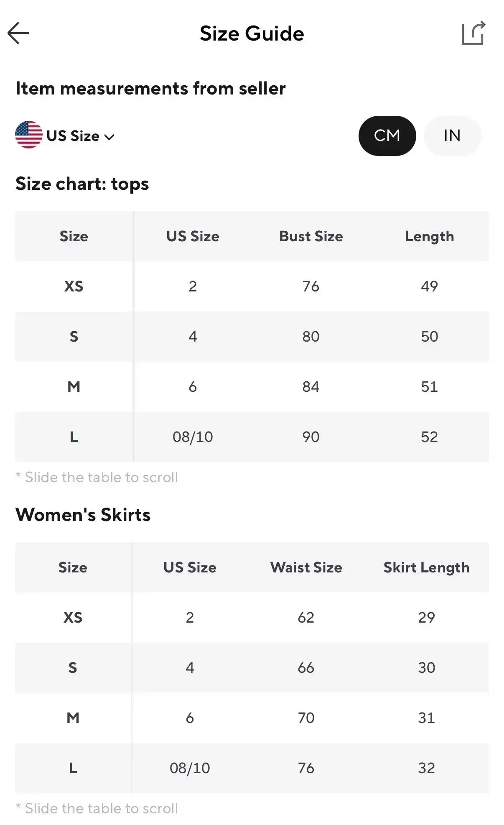The image size is (504, 825).
Task: Tap waist size 66 in skirts chart
Action: [306, 668]
